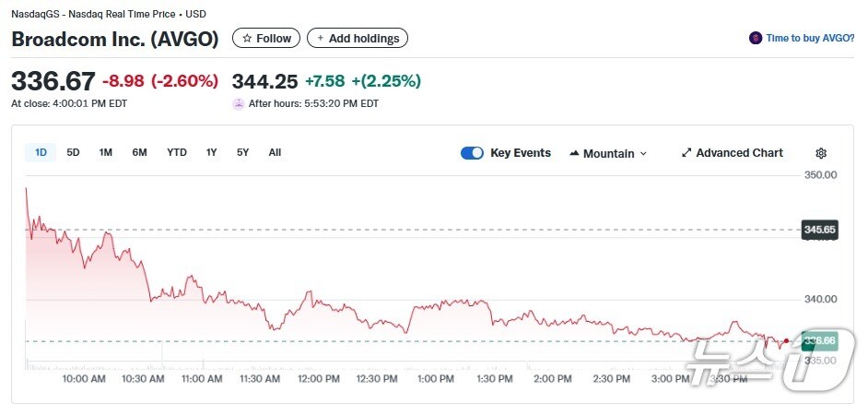The image size is (868, 404).
Task: Expand the Mountain chart type dropdown
Action: [608, 153]
